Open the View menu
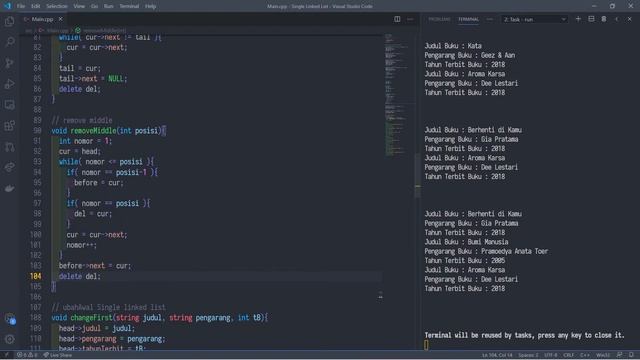 (x=79, y=6)
